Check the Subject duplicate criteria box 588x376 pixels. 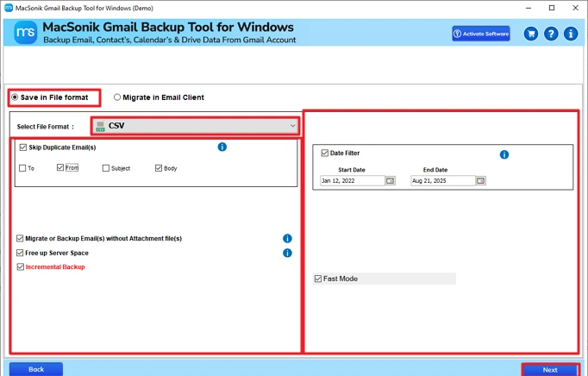[106, 168]
